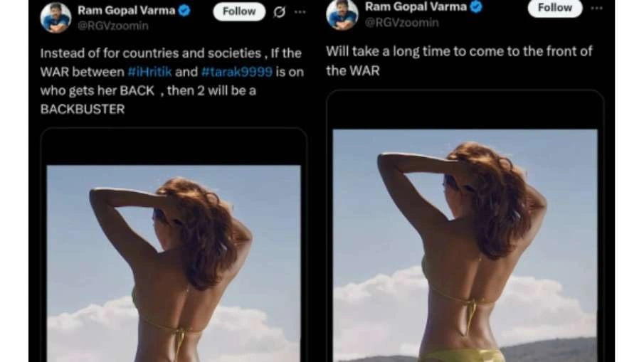
Task: Open the profile avatar on the BACKBUSTER tweet
Action: pos(56,17)
